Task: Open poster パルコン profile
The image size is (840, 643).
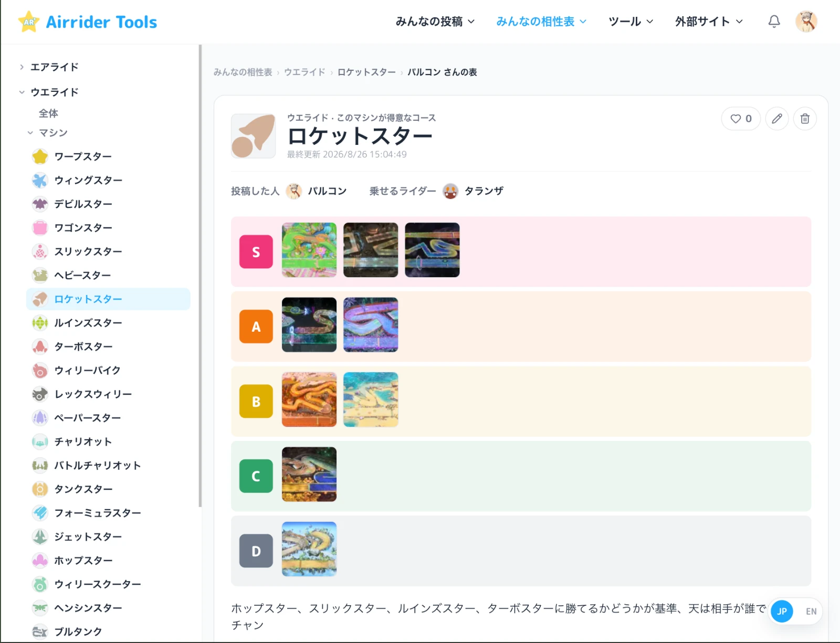Action: tap(317, 191)
